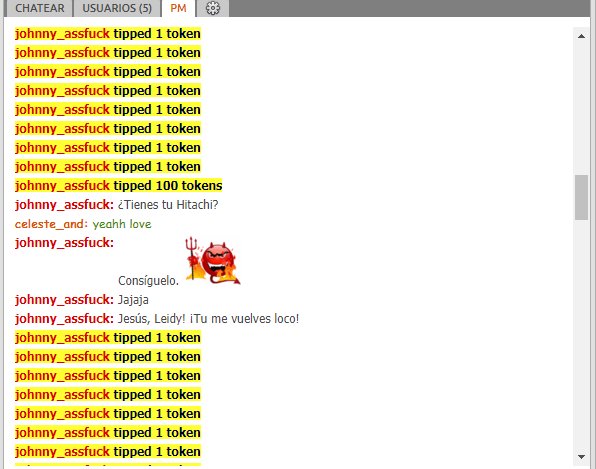Click the username on the 'Jesús, Leidy!' message

click(64, 319)
